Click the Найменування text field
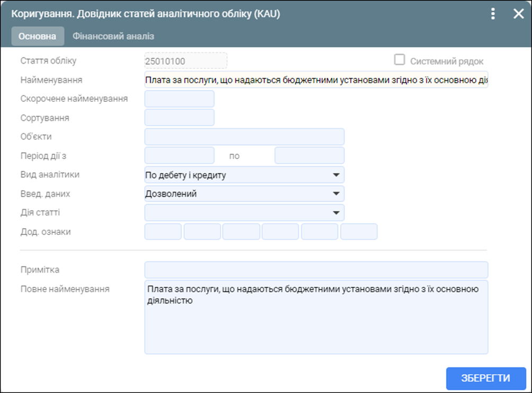The width and height of the screenshot is (532, 393). [x=316, y=80]
